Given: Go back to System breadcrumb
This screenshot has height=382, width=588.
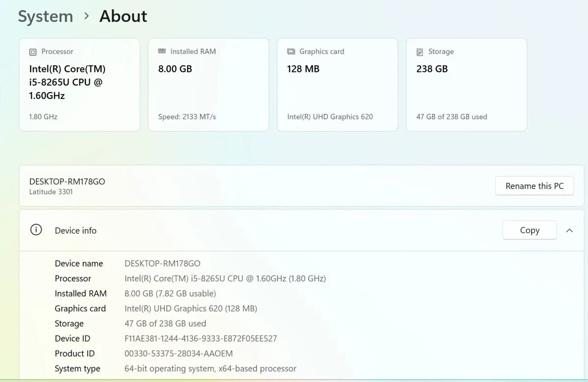Looking at the screenshot, I should click(x=46, y=16).
